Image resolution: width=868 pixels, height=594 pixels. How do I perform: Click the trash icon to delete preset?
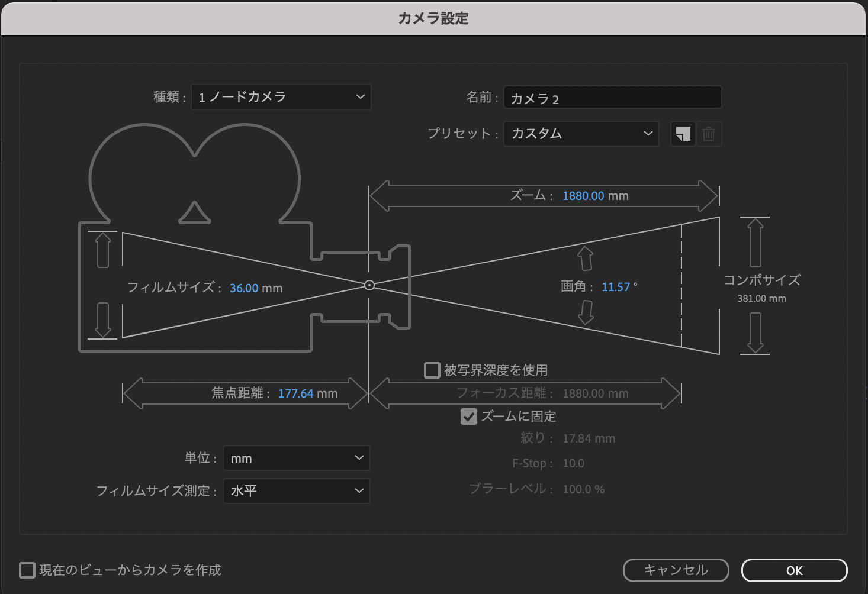[709, 134]
